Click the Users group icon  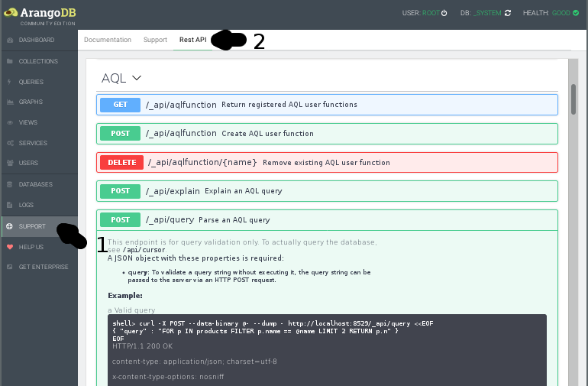pyautogui.click(x=8, y=163)
